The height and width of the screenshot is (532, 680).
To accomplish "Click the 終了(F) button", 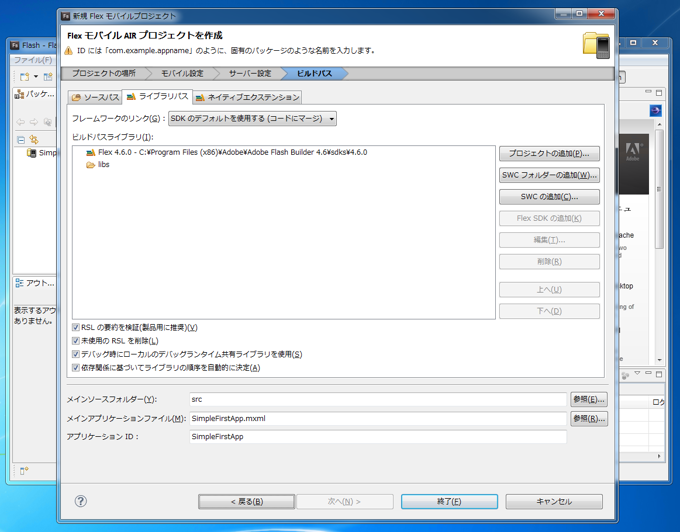I will click(449, 502).
